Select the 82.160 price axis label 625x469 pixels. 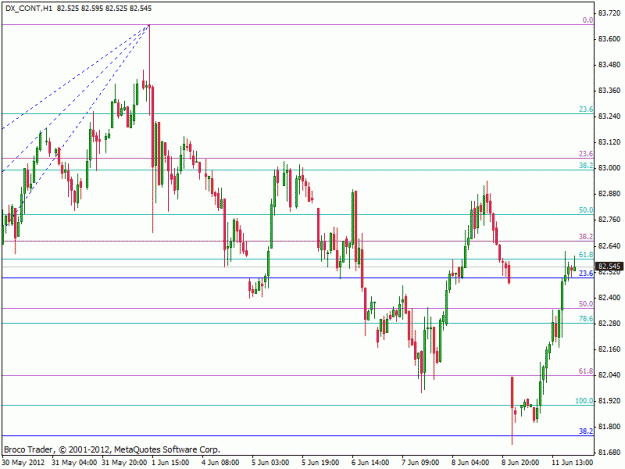click(609, 349)
